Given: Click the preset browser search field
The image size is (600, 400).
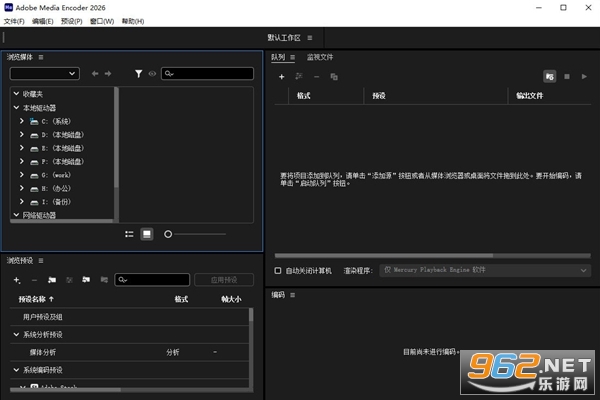Looking at the screenshot, I should pos(152,280).
